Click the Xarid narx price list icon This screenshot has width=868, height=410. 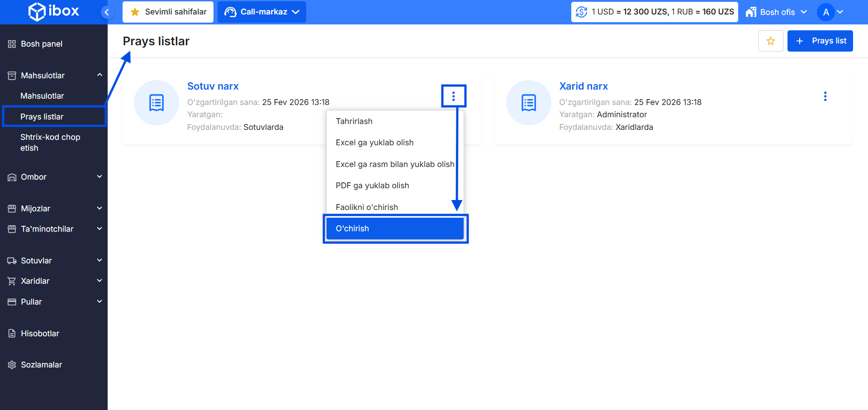(528, 103)
